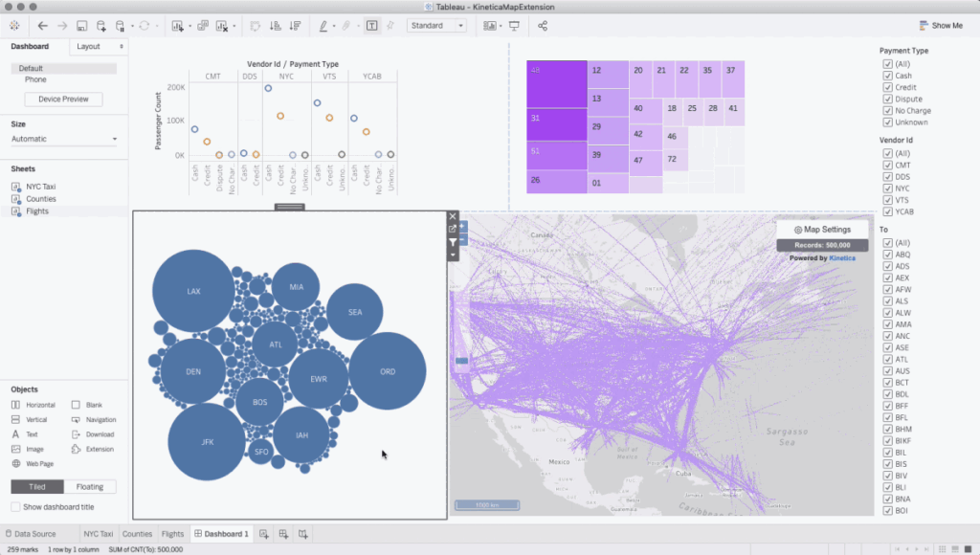This screenshot has width=980, height=555.
Task: Enable Show dashboard title checkbox
Action: 15,507
